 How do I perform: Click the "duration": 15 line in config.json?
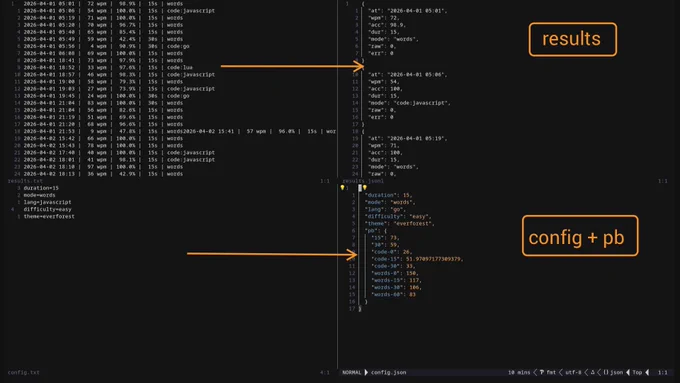click(388, 195)
